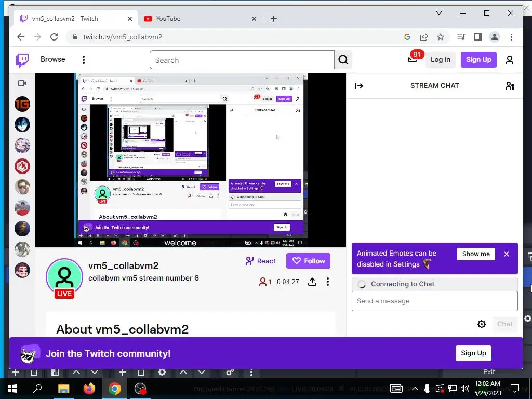The width and height of the screenshot is (532, 399).
Task: Click the greyed Chat send button
Action: (x=504, y=324)
